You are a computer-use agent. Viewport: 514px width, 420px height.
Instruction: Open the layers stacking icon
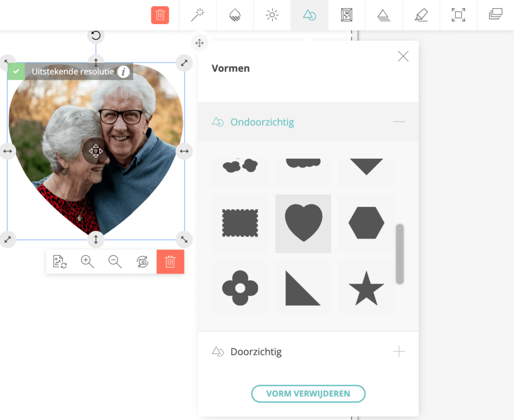[495, 15]
